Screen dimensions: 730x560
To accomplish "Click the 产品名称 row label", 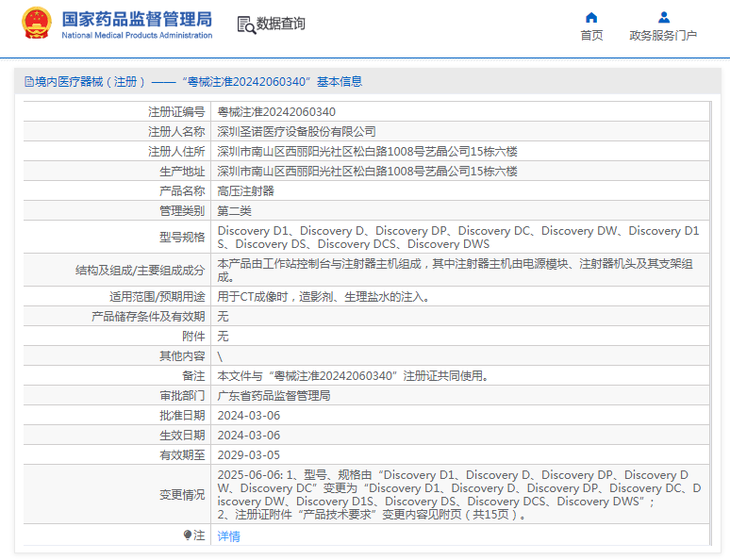I will pos(182,190).
